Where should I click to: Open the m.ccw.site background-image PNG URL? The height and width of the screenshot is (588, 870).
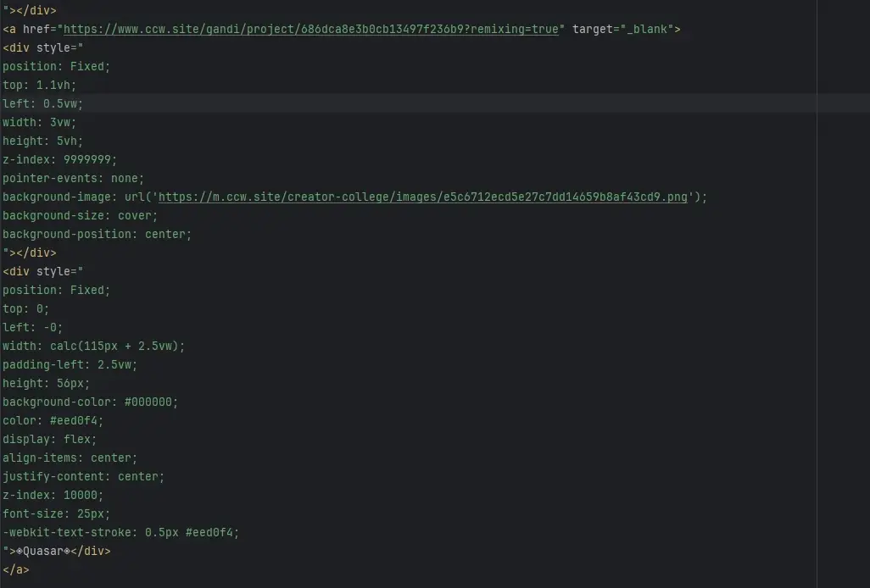point(423,197)
